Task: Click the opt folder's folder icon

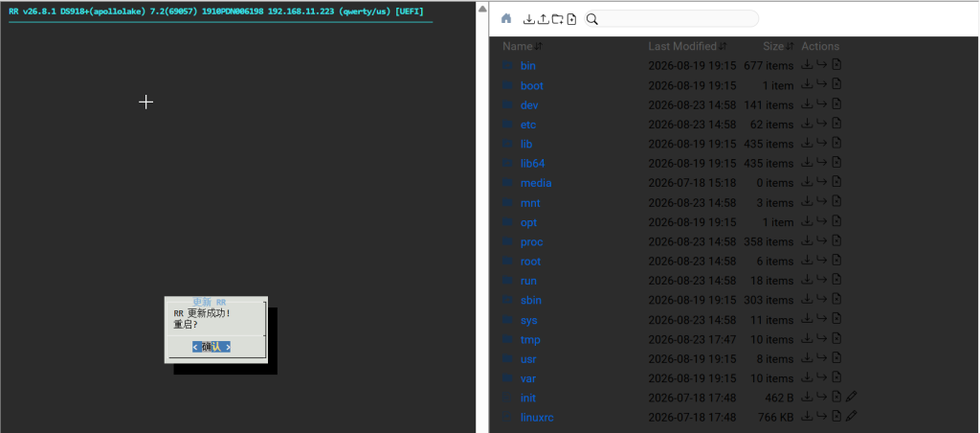Action: 508,222
